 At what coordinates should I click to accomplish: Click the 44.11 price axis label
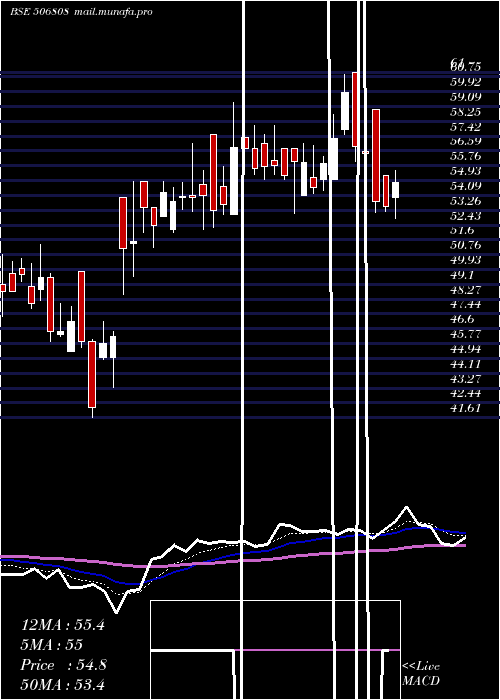click(466, 363)
